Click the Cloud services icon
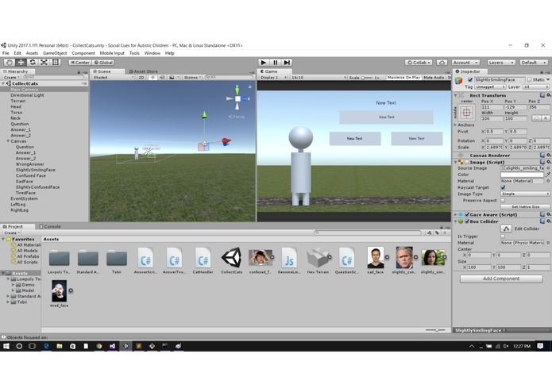 pos(442,62)
